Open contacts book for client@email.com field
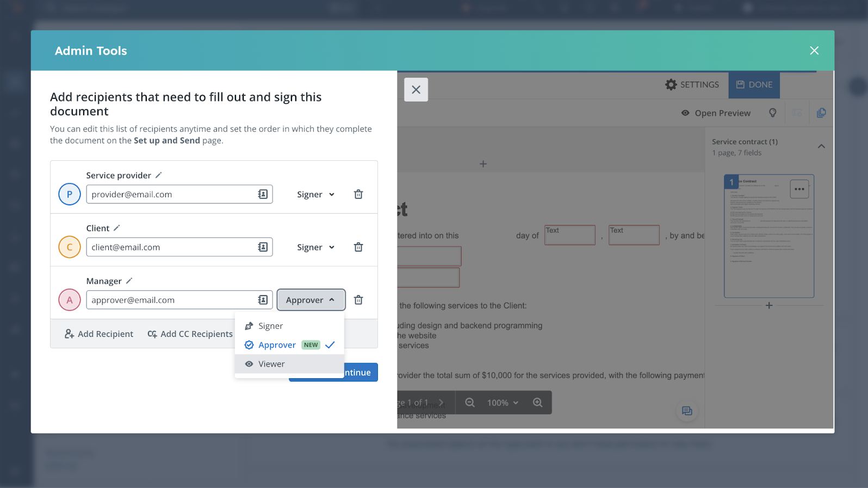The width and height of the screenshot is (868, 488). click(x=263, y=247)
